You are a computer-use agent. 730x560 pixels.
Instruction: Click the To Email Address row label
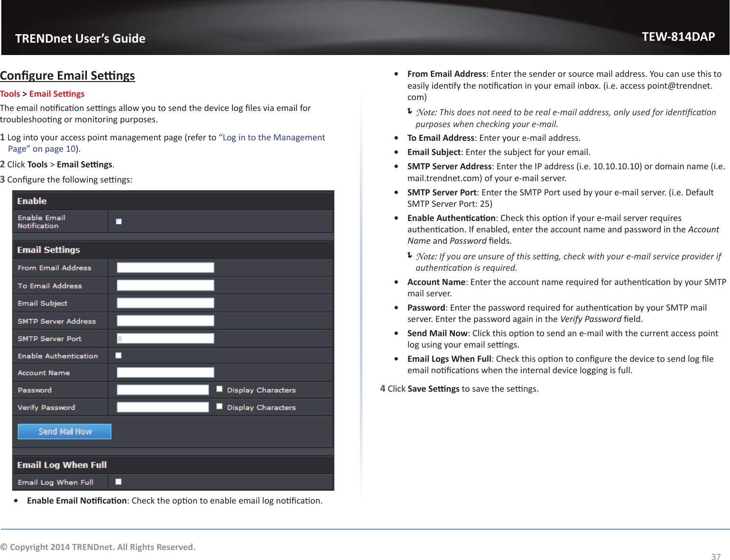coord(50,286)
